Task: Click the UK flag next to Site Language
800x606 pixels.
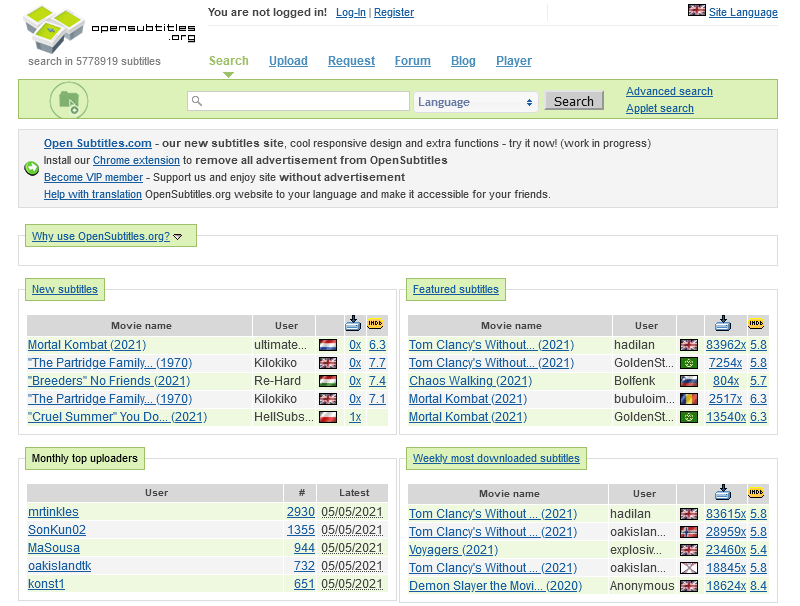Action: point(697,11)
